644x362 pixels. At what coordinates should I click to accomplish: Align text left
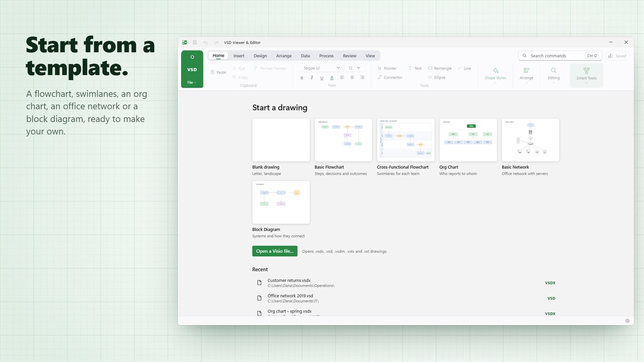point(342,77)
